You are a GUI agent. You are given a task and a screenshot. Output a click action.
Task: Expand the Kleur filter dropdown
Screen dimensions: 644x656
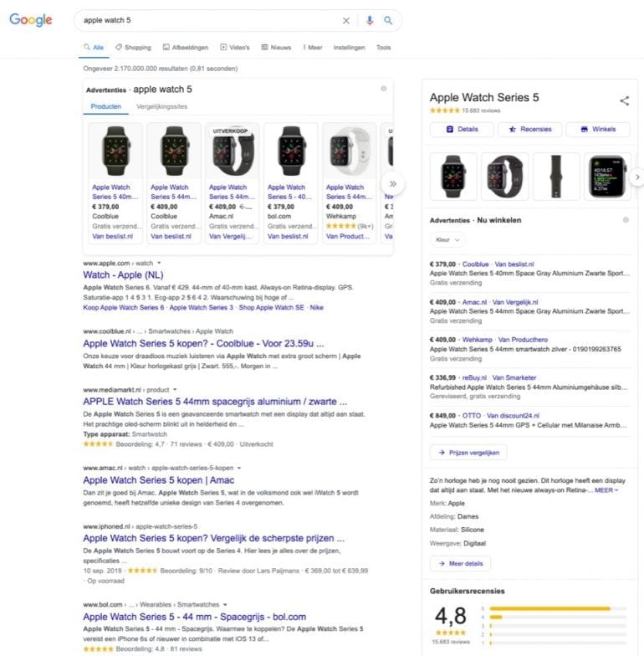[x=447, y=239]
